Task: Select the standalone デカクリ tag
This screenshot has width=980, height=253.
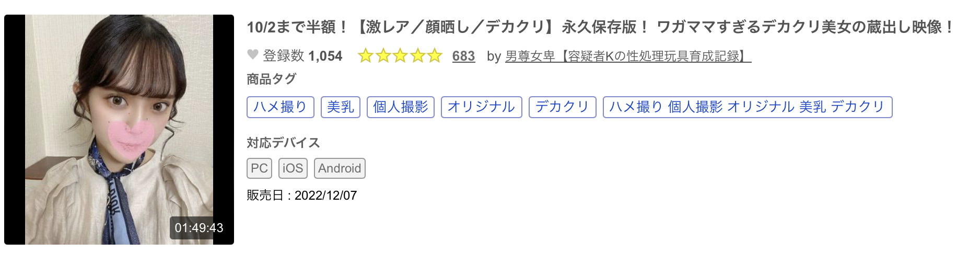Action: 562,107
